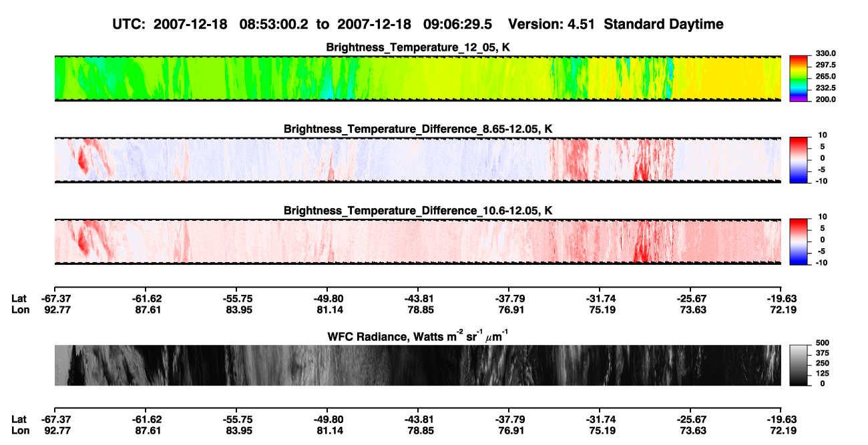The height and width of the screenshot is (445, 868).
Task: Click latitude -55.75 on the upper axis
Action: click(x=237, y=298)
